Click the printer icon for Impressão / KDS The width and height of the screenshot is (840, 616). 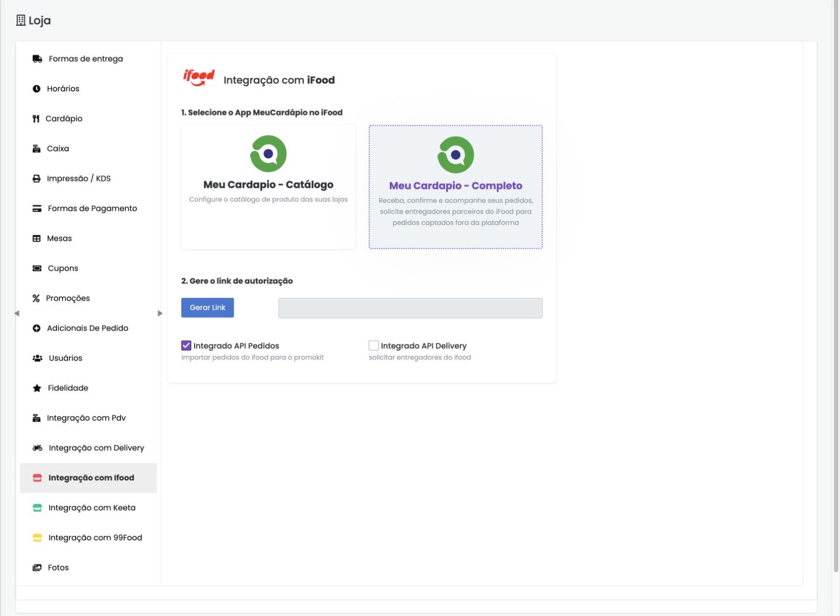point(36,179)
